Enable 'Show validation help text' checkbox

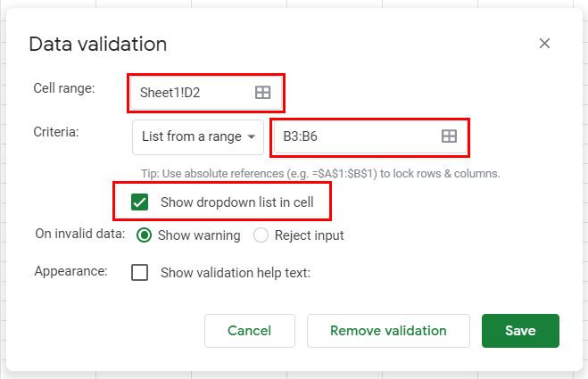[x=140, y=273]
